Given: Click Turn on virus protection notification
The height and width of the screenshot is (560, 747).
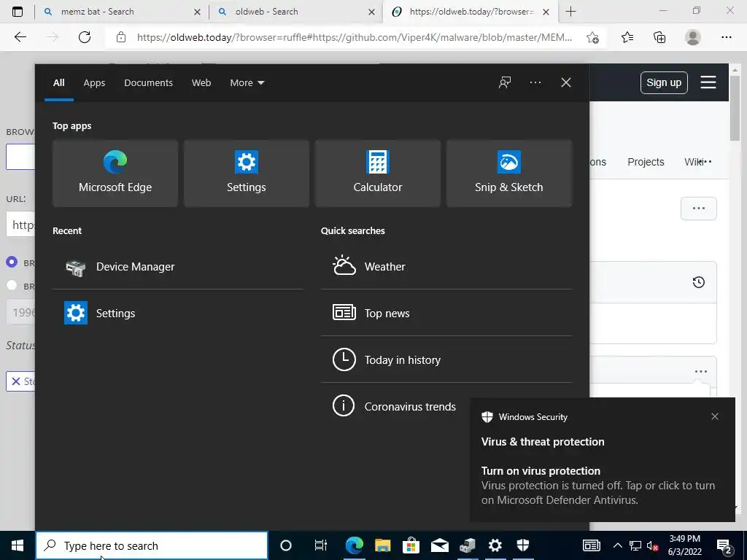Looking at the screenshot, I should click(x=598, y=485).
